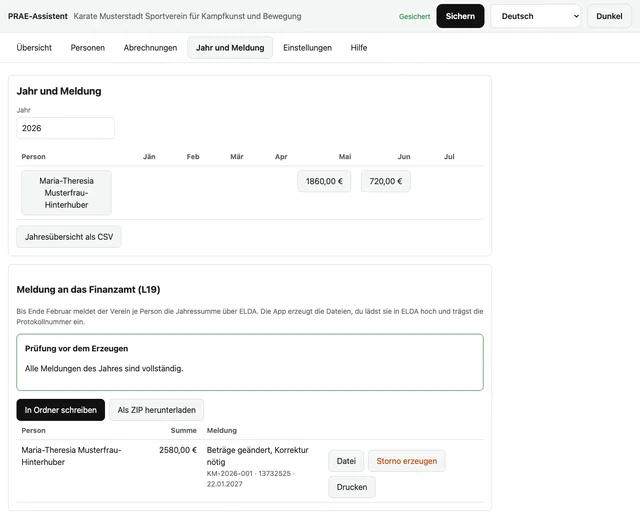
Task: Open the Datei button for the Meldung
Action: tap(346, 461)
